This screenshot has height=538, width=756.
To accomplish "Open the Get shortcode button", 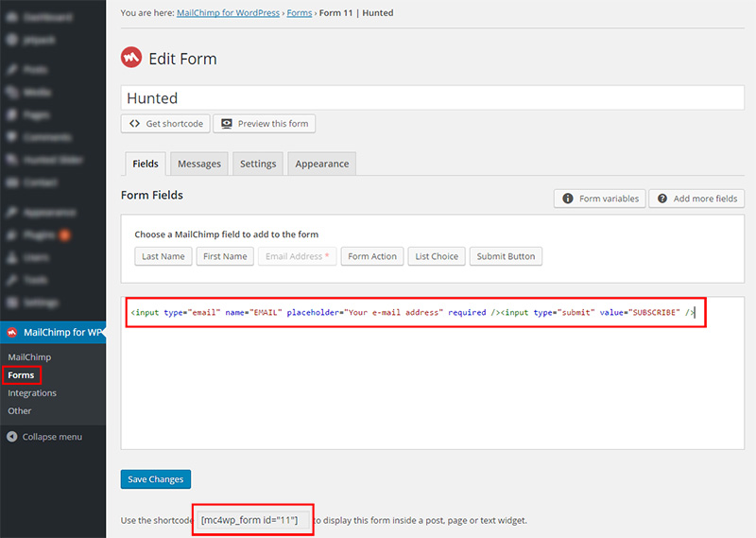I will tap(165, 124).
